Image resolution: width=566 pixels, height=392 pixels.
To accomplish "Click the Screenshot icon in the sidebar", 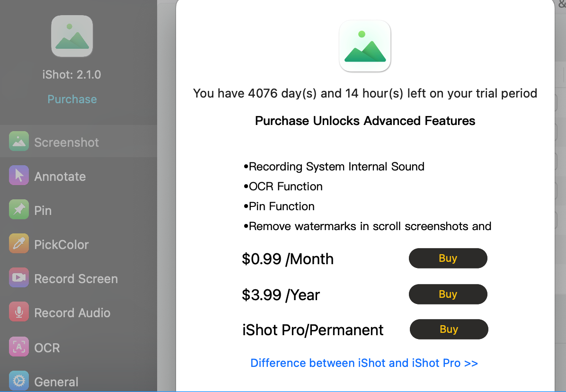I will [19, 142].
